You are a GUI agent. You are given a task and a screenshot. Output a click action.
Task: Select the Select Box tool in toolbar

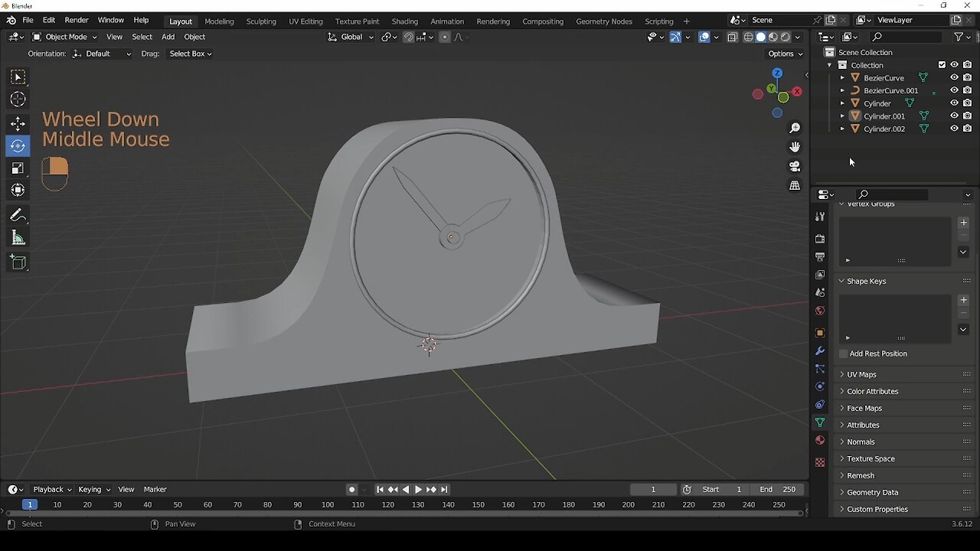click(x=18, y=77)
